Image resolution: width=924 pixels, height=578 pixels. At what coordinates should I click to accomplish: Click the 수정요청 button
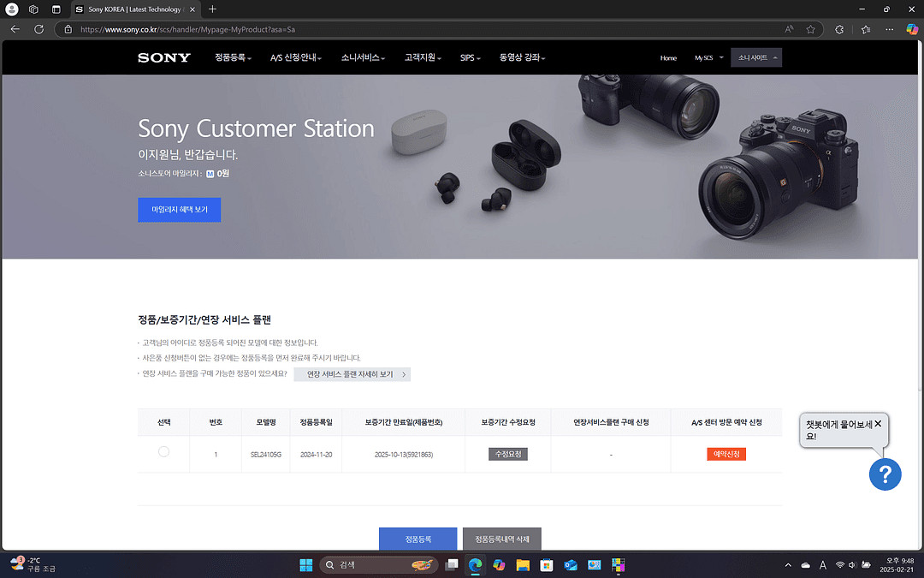click(x=508, y=454)
